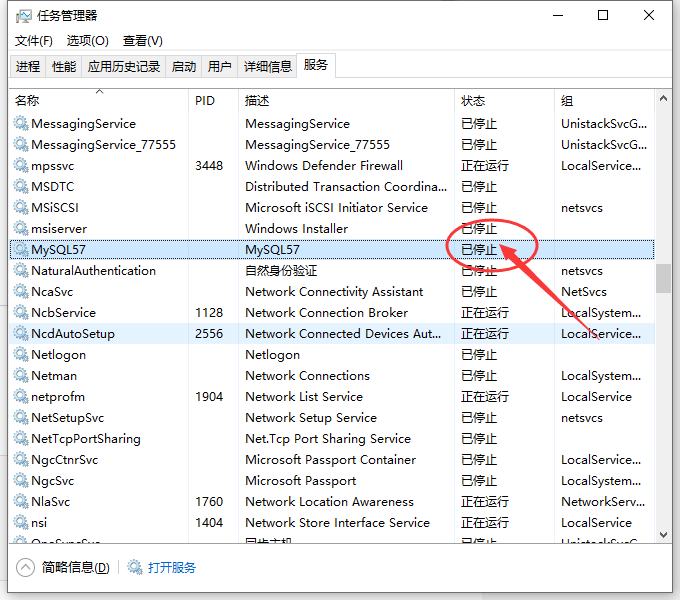Click netsvcs group of NetSetupSvc
Screen dimensions: 680x600
pyautogui.click(x=582, y=418)
